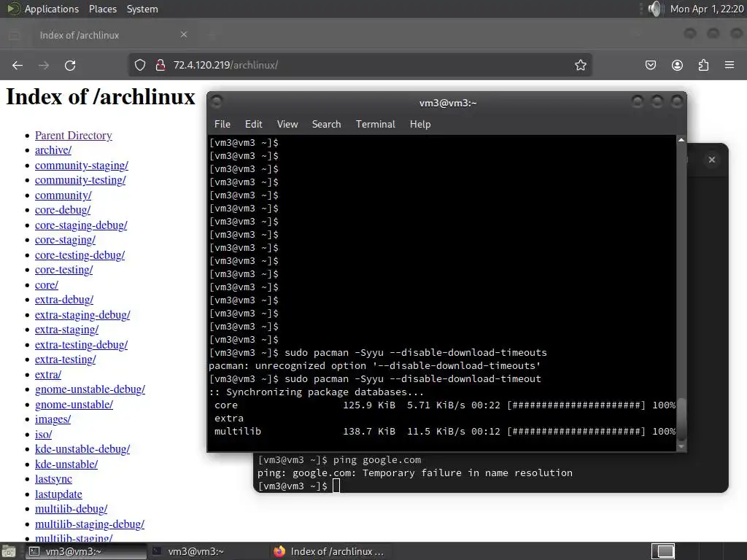Viewport: 747px width, 560px height.
Task: Click the clock showing Mon Apr 1
Action: [x=706, y=9]
